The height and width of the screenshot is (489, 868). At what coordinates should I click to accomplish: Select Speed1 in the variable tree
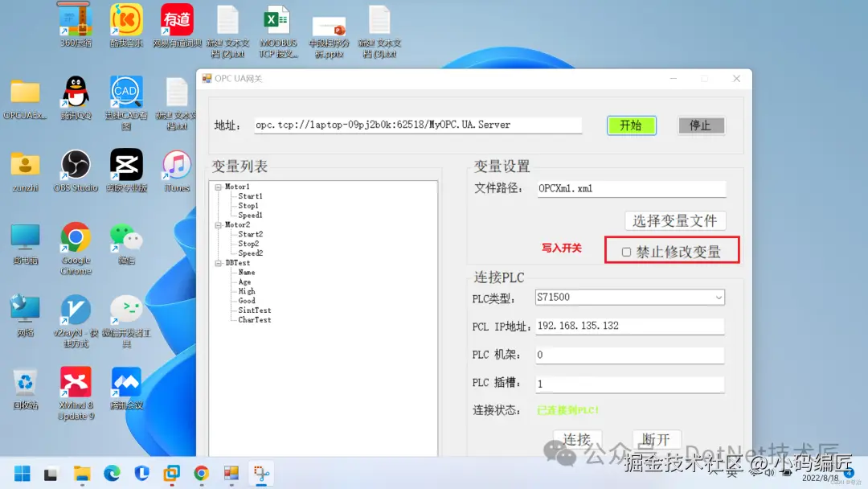click(250, 215)
